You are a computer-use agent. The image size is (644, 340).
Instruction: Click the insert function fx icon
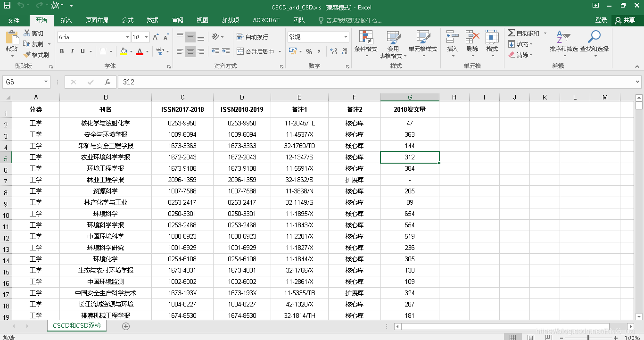tap(107, 82)
